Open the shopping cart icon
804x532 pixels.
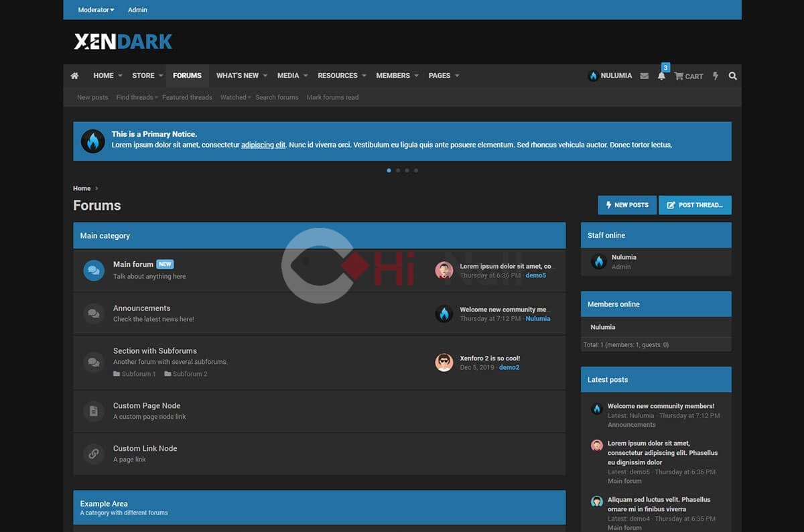click(x=679, y=76)
